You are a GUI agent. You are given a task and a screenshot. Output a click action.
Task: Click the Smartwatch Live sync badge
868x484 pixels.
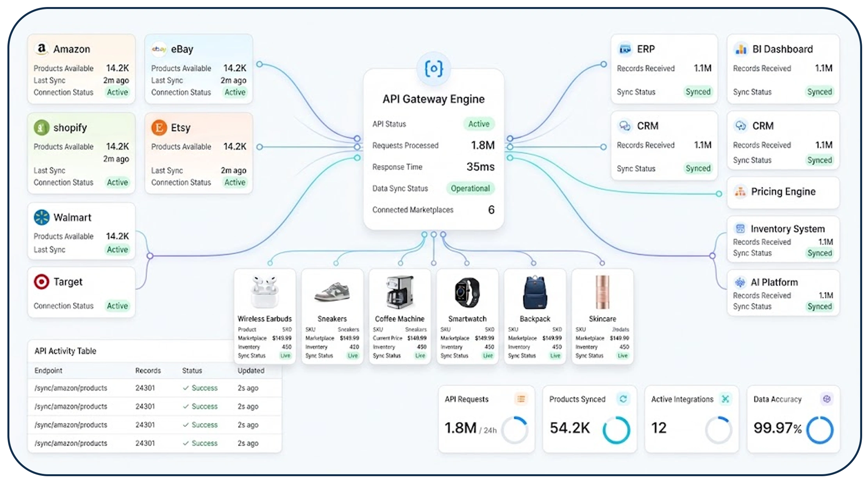click(488, 356)
